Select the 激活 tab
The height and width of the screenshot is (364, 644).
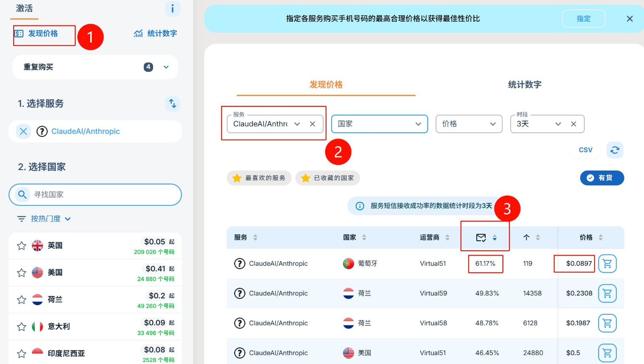[24, 9]
